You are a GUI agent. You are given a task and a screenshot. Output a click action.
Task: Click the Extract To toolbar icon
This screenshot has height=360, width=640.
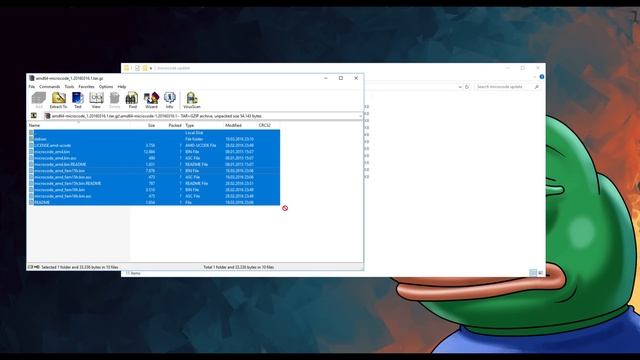point(58,100)
